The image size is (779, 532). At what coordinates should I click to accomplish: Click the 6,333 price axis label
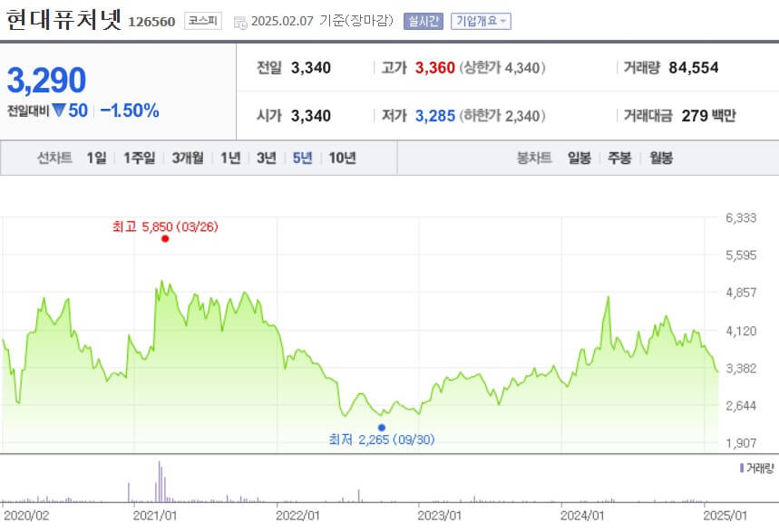[741, 218]
